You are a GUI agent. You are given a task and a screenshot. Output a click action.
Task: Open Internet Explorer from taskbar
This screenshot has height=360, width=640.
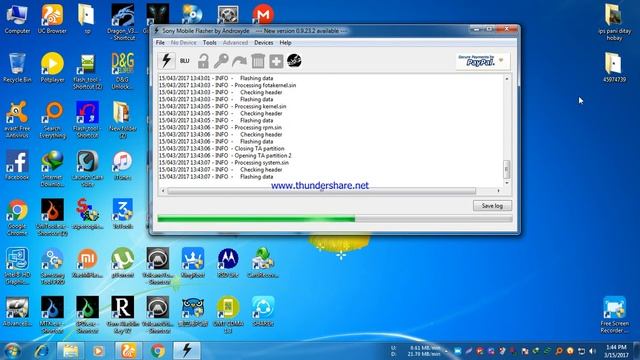(42, 351)
